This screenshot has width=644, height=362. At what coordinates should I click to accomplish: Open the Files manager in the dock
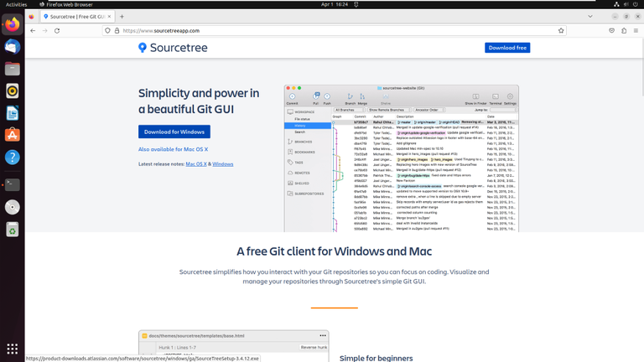[13, 69]
